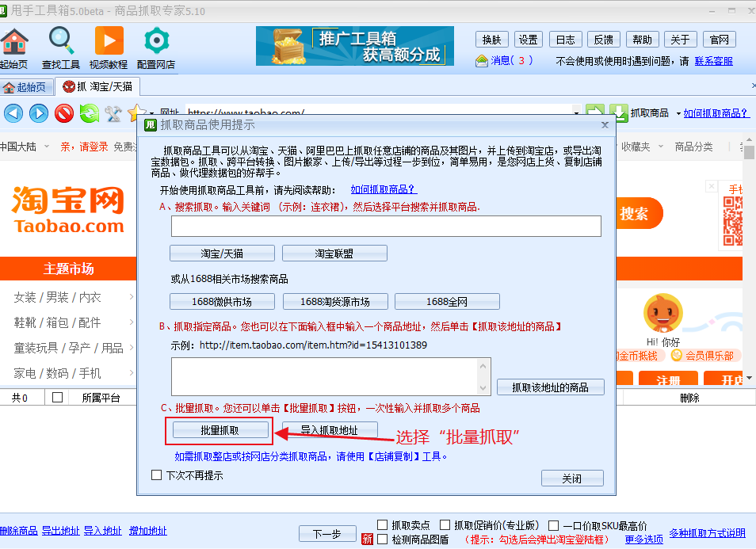Click the 1688微供市场 button
The width and height of the screenshot is (756, 549).
pos(222,302)
